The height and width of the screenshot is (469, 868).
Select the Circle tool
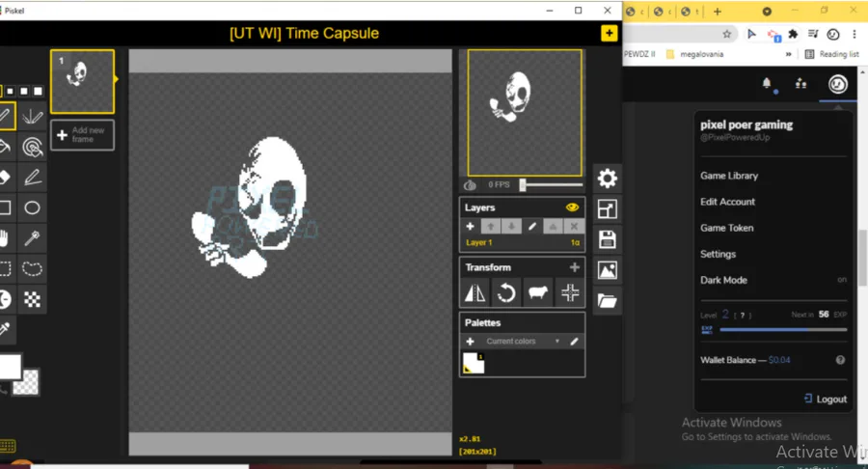click(x=32, y=207)
